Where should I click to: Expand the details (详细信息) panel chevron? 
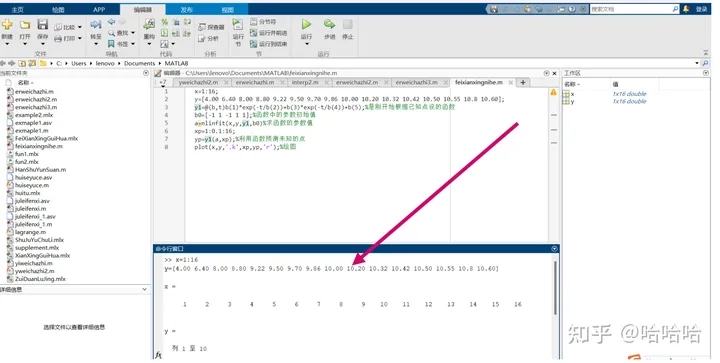point(145,290)
